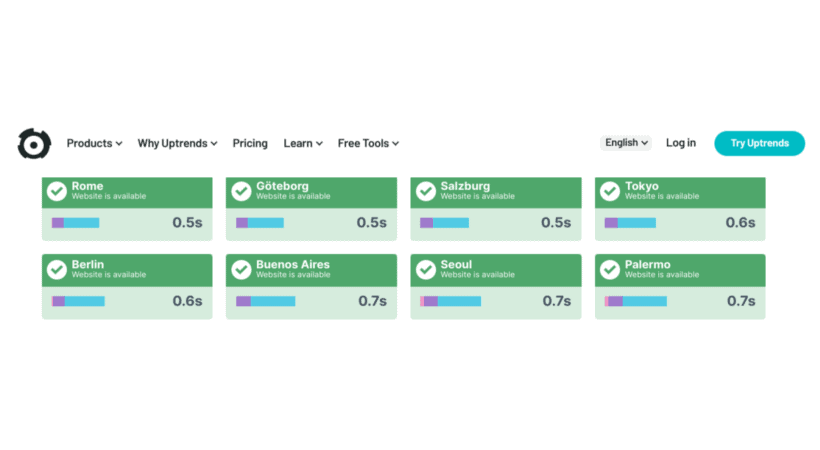Click the Göteborg checkmark status icon
The image size is (820, 450).
(x=241, y=190)
